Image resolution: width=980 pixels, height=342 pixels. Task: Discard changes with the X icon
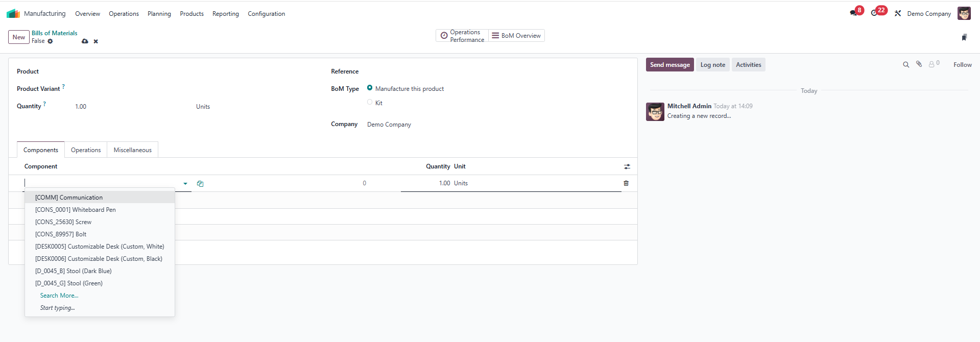(x=95, y=41)
